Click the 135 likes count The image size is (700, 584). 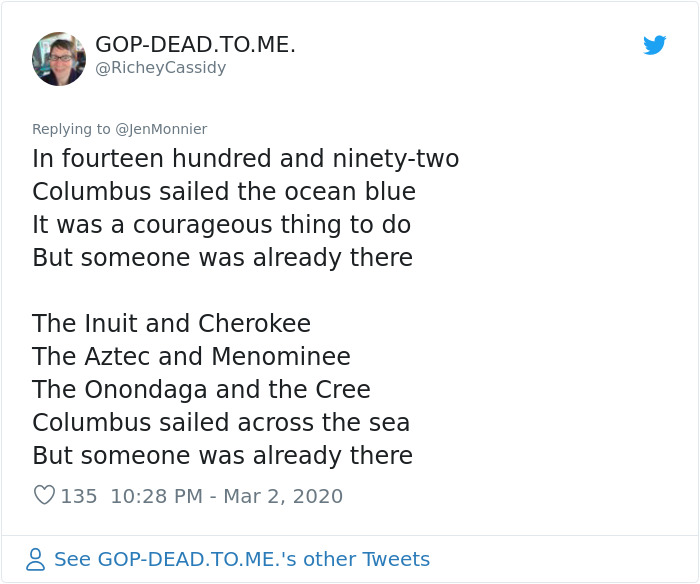coord(79,496)
